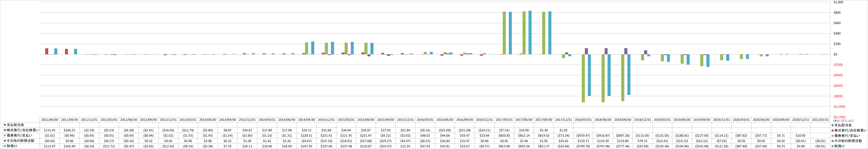The width and height of the screenshot is (868, 149).
Task: Click the 2017/03/31 date column header
Action: click(504, 120)
